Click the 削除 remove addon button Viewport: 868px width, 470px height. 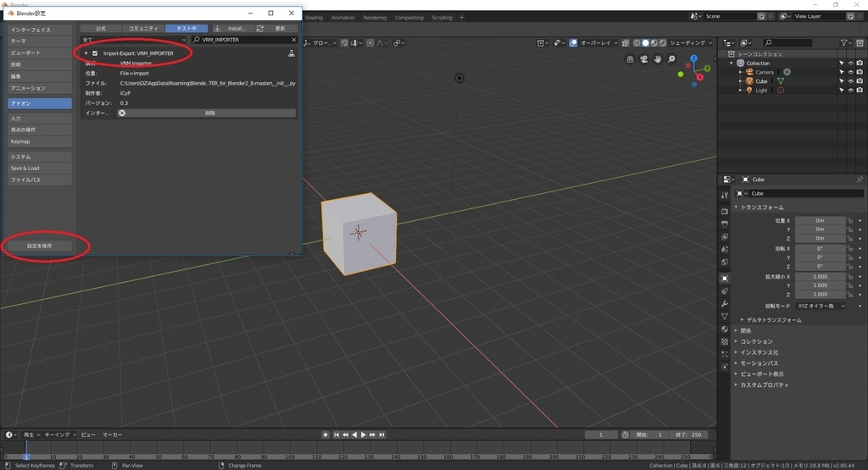207,113
